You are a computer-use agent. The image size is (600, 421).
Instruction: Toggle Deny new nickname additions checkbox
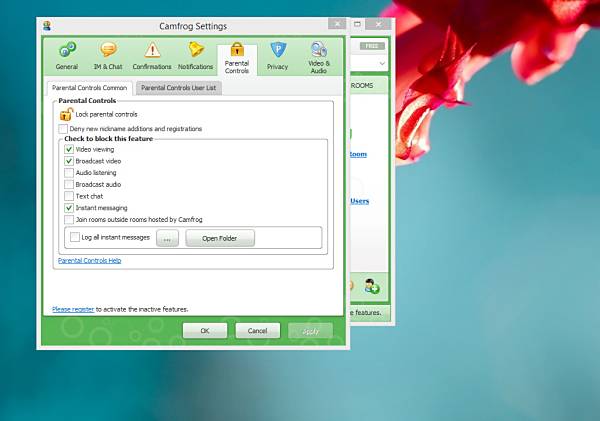point(64,129)
